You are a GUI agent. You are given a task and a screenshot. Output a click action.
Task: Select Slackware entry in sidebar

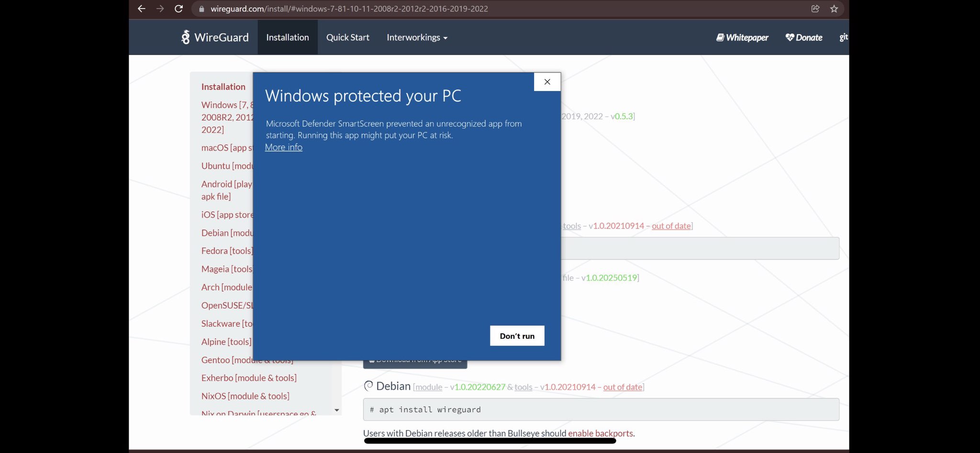tap(227, 324)
